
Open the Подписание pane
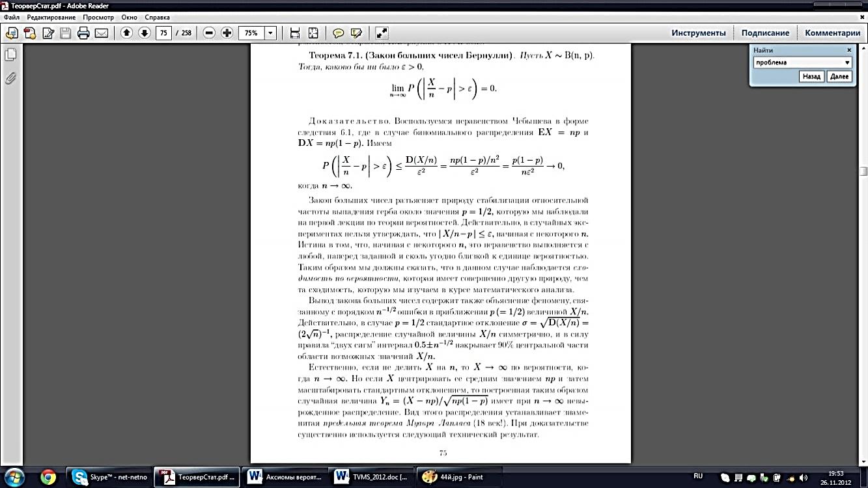pyautogui.click(x=765, y=33)
